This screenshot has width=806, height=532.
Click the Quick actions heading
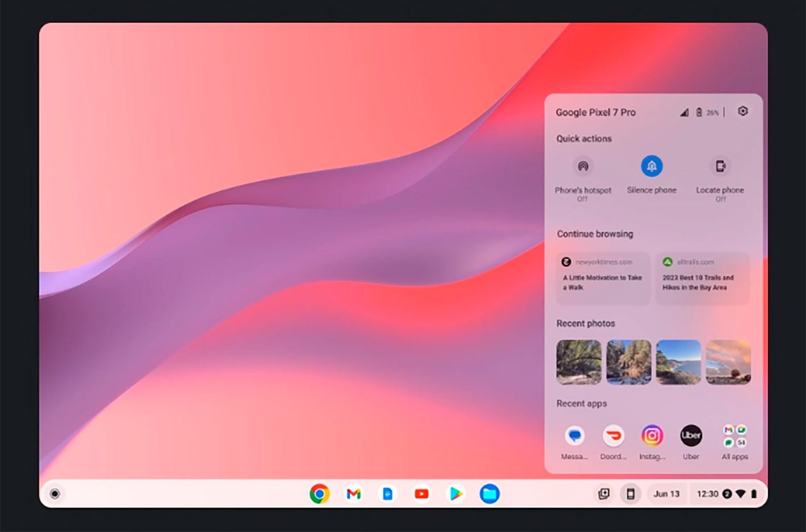(x=584, y=138)
